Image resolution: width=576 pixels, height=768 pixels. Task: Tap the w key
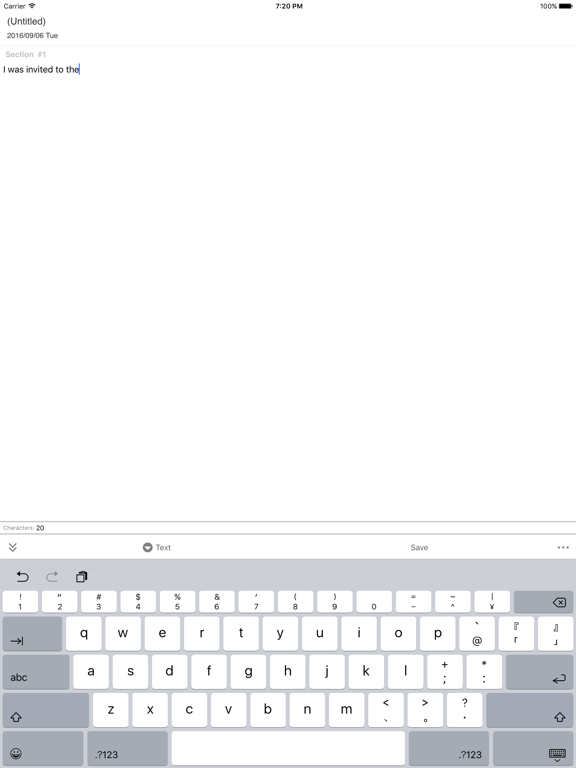pyautogui.click(x=123, y=634)
